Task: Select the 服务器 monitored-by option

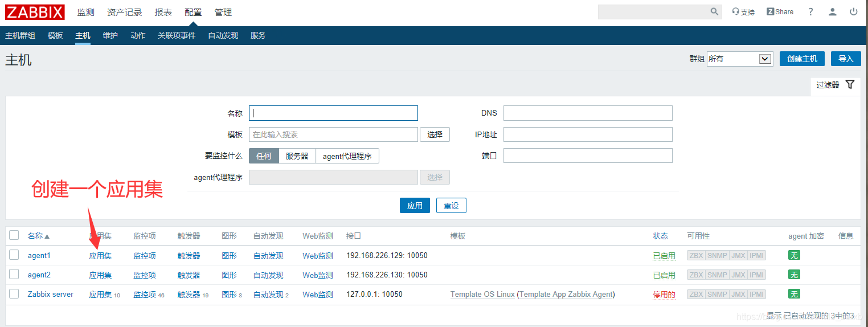Action: (297, 156)
